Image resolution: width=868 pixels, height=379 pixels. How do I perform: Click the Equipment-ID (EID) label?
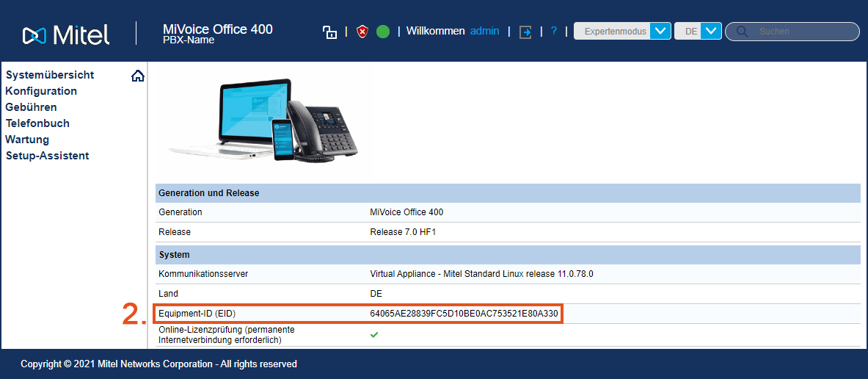[x=197, y=314]
